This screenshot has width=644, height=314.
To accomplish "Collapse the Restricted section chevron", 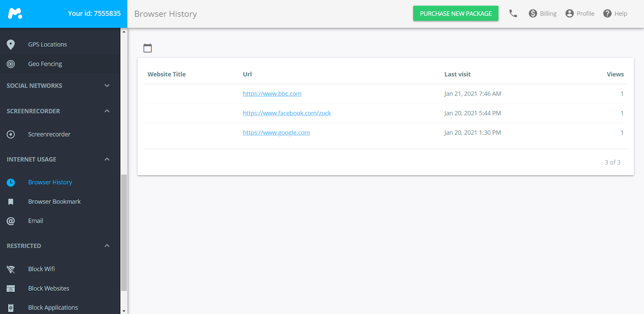I will [x=107, y=246].
